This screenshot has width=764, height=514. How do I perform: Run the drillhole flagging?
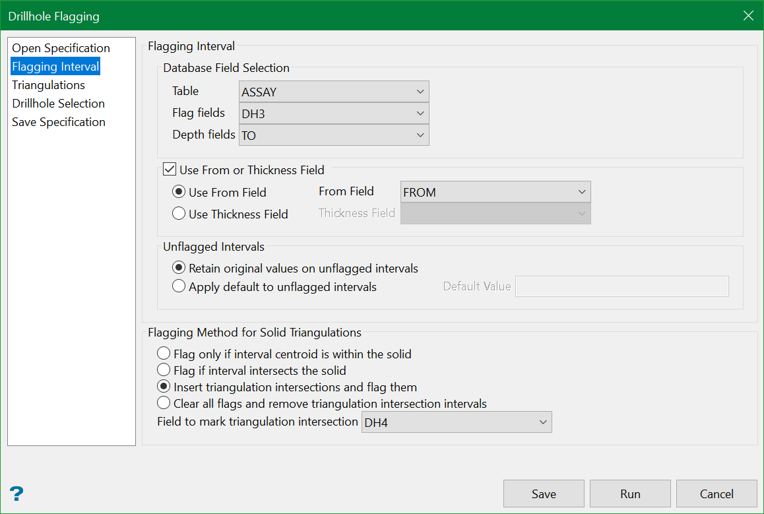click(630, 494)
